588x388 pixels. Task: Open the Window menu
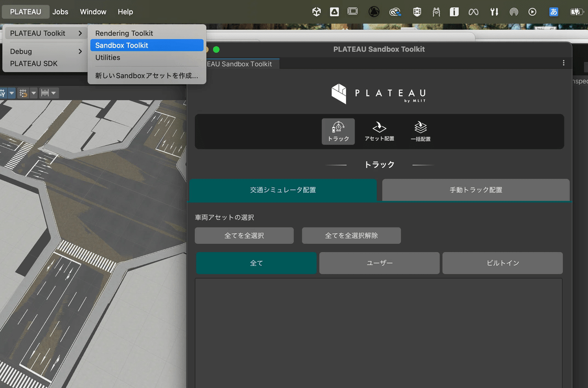pyautogui.click(x=93, y=12)
